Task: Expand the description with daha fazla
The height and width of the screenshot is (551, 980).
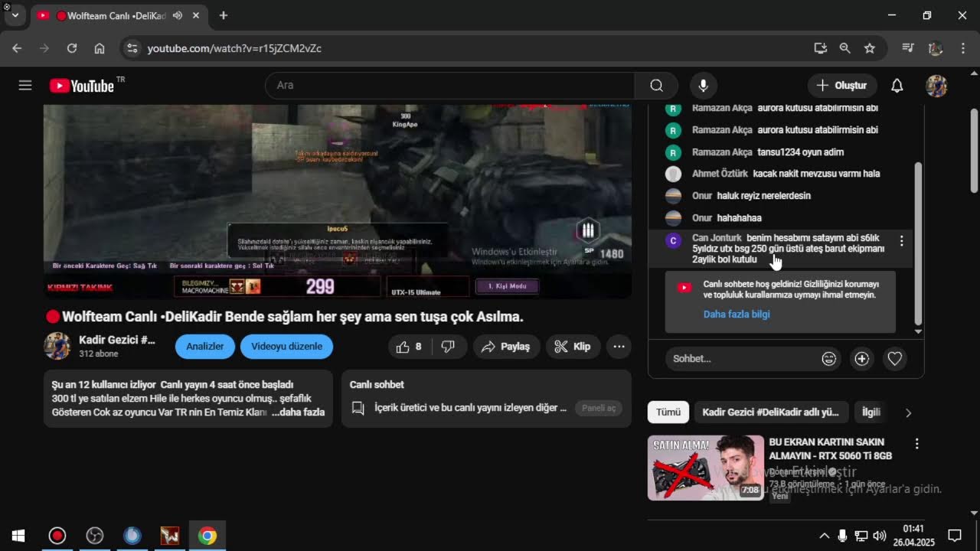Action: coord(298,412)
